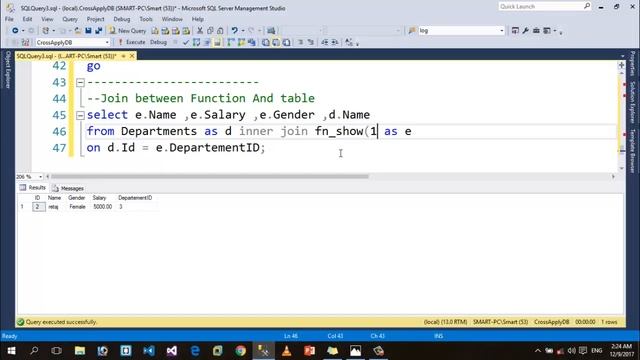Click the Navigate Backward arrow icon

coord(15,31)
